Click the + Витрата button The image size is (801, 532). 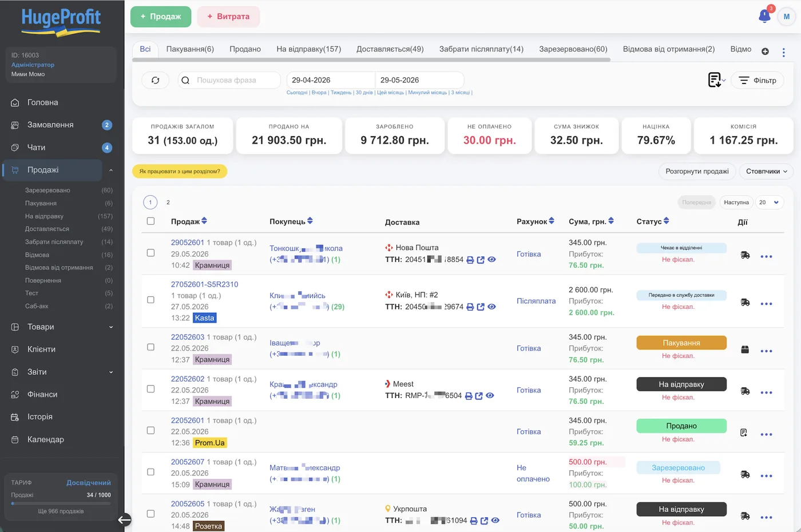228,17
